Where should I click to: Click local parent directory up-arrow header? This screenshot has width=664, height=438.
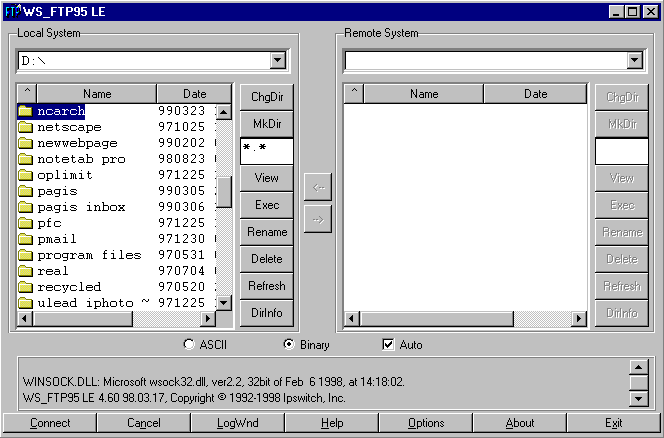pyautogui.click(x=27, y=94)
